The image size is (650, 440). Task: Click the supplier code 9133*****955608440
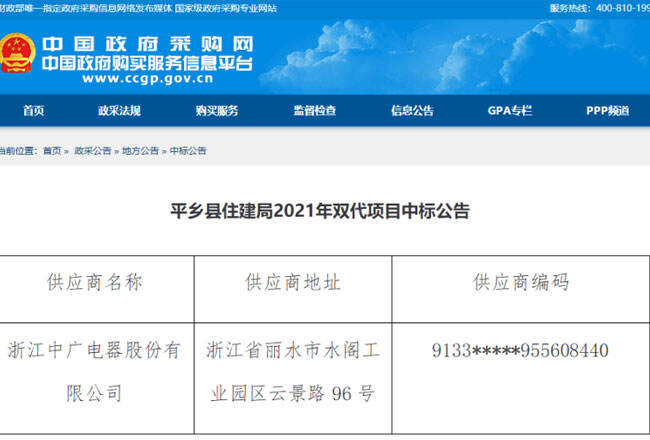[520, 351]
